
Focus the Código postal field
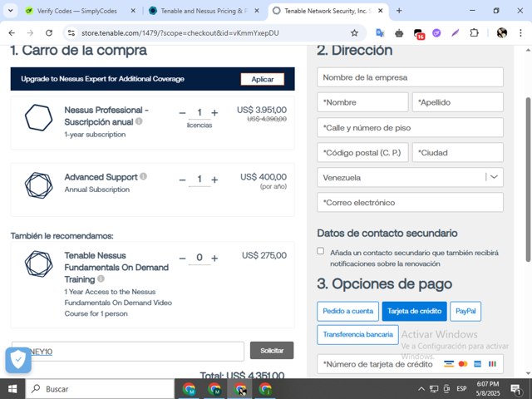(x=362, y=152)
